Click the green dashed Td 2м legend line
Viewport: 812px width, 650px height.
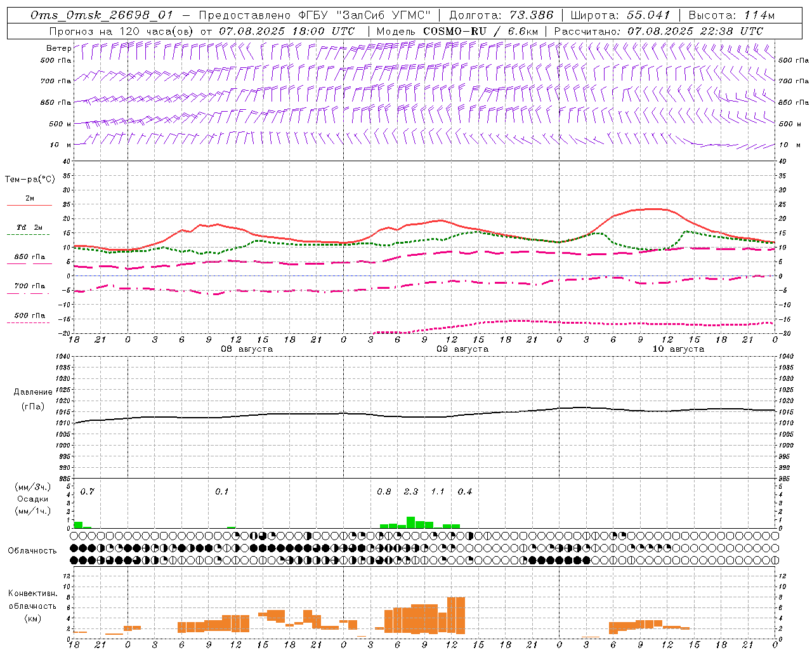pyautogui.click(x=29, y=235)
